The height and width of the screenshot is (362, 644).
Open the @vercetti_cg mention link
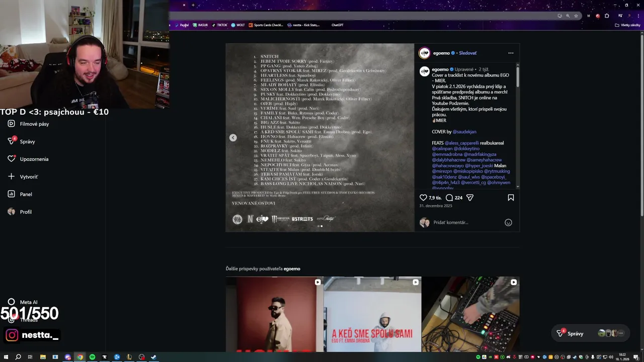coord(474,183)
